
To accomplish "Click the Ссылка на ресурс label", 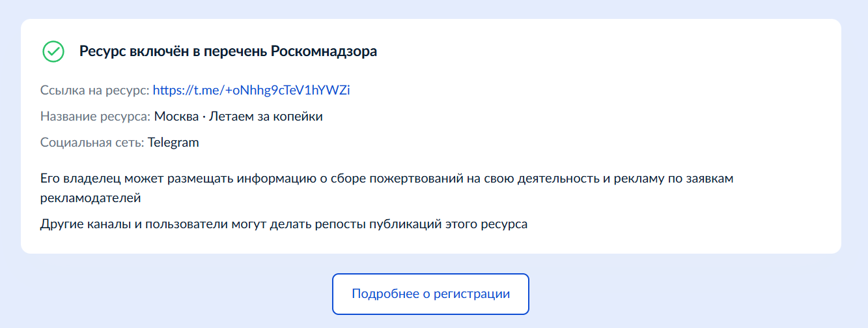I will pyautogui.click(x=94, y=90).
